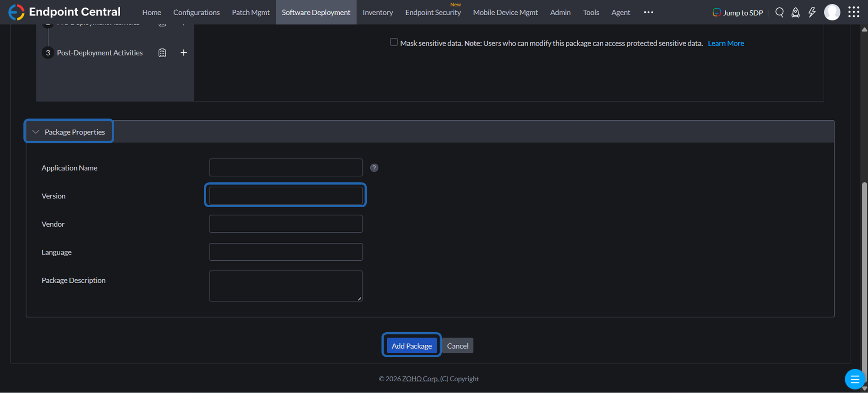This screenshot has width=868, height=393.
Task: Focus the Version input field
Action: click(286, 195)
